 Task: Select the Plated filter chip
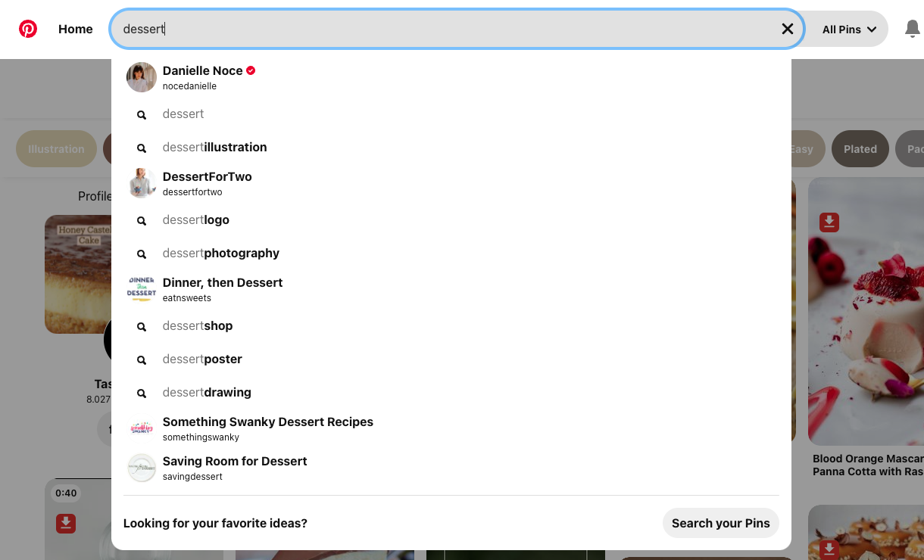[860, 149]
